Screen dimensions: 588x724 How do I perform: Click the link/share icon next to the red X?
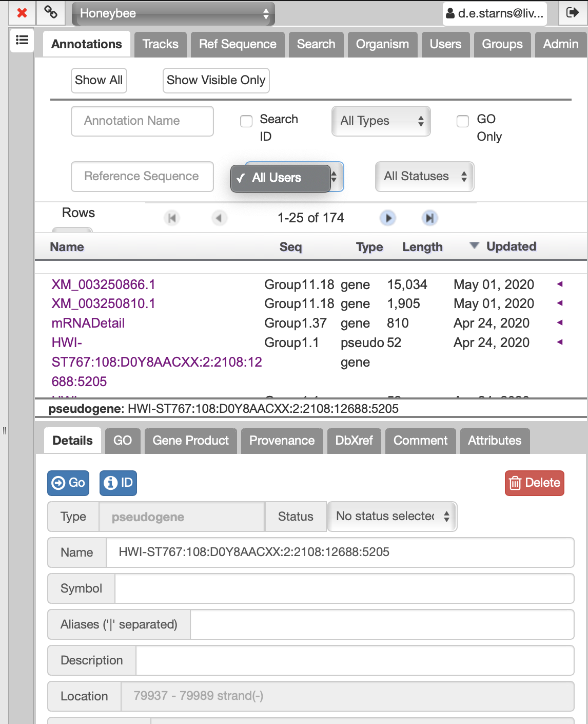[49, 13]
